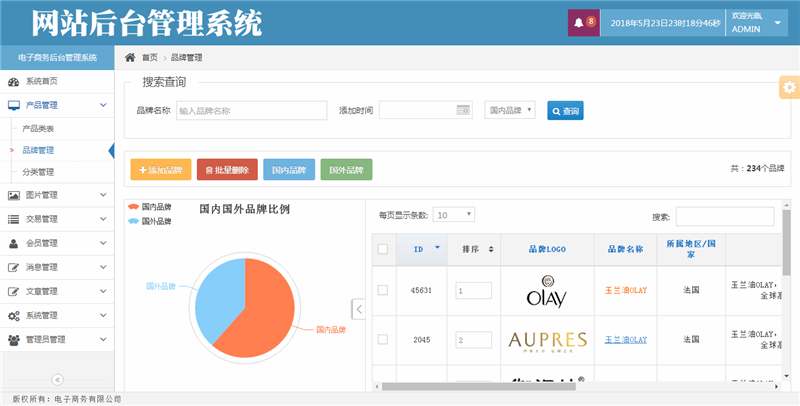This screenshot has width=800, height=406.
Task: Open the underlined blue 玉兰油OLAY link
Action: pyautogui.click(x=626, y=340)
